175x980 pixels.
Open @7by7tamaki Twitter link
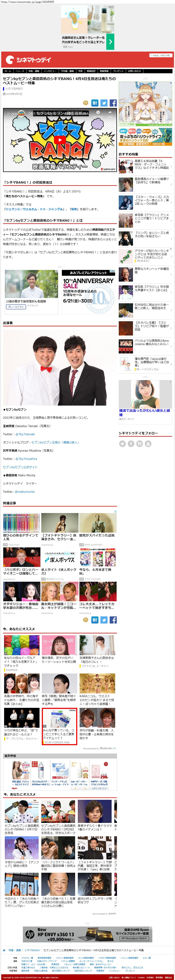tap(25, 434)
